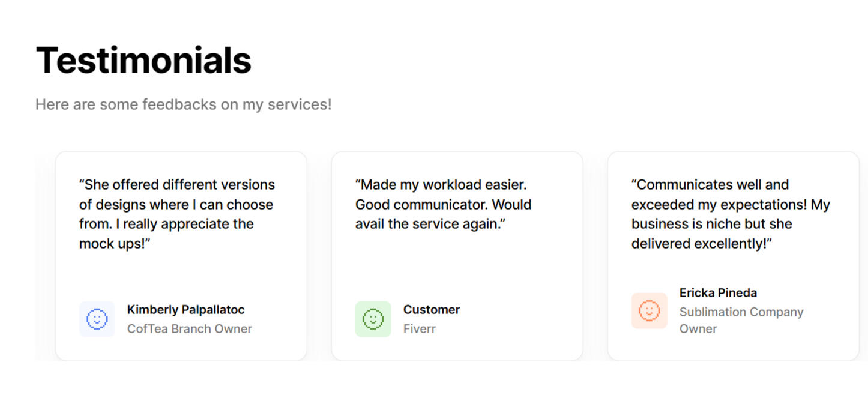
Task: Click the 'Customer' reviewer name
Action: 431,310
